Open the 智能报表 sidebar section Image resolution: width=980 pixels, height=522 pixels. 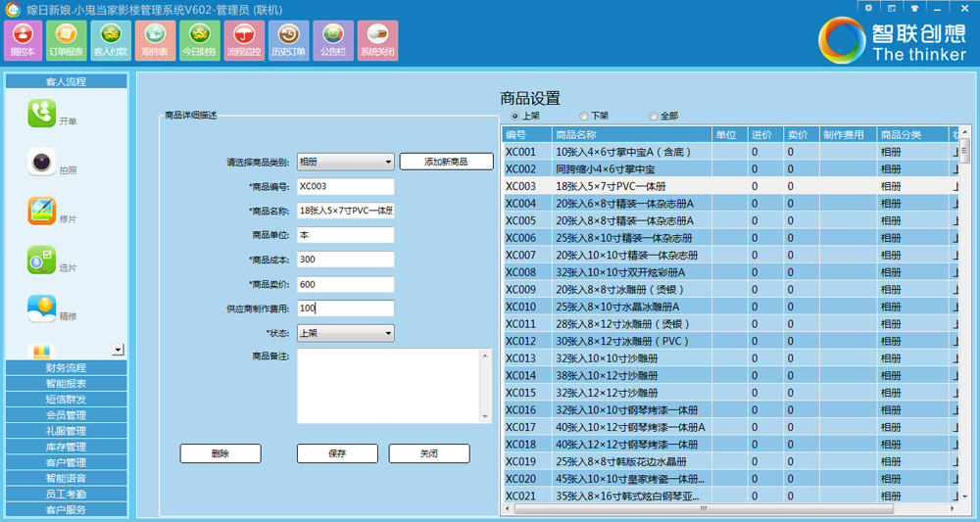click(67, 383)
